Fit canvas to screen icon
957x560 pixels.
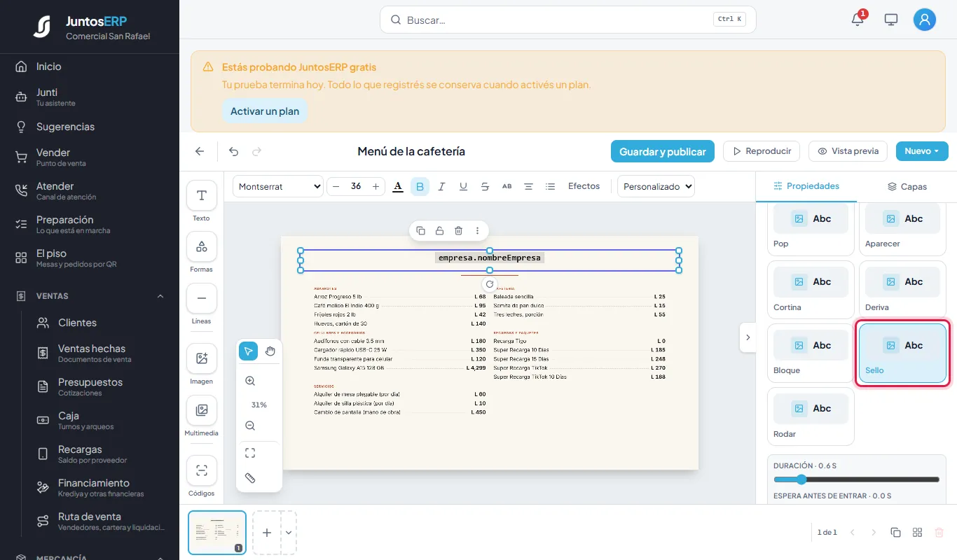(250, 453)
